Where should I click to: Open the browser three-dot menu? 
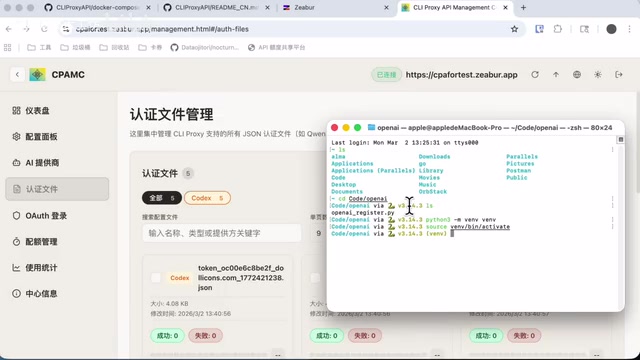coord(629,29)
